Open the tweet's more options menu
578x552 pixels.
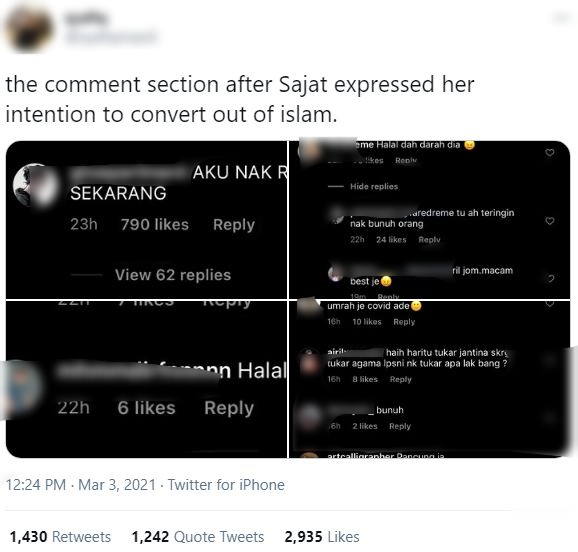(561, 17)
